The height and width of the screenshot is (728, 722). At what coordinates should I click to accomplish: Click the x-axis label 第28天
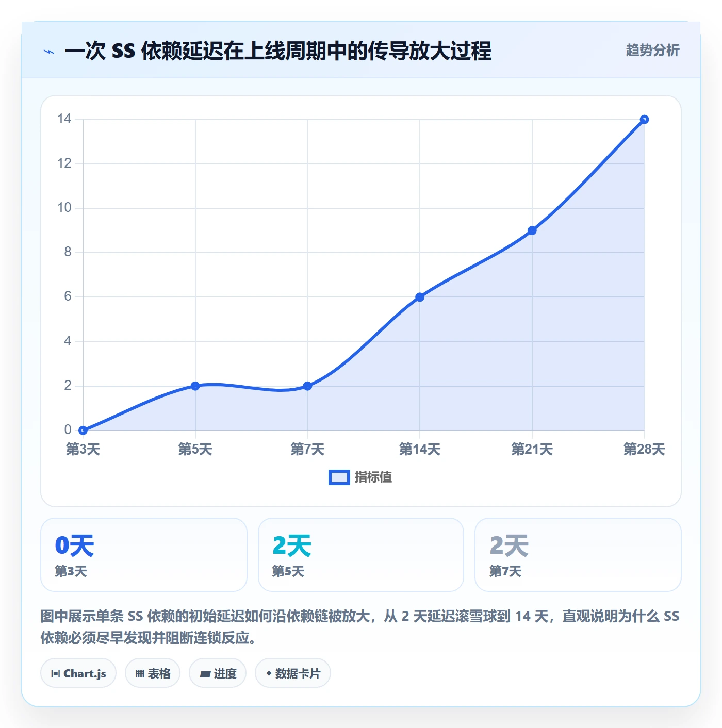(644, 449)
